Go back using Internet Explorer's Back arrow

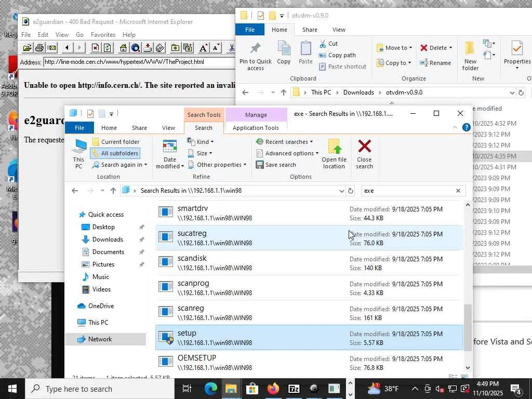(67, 48)
